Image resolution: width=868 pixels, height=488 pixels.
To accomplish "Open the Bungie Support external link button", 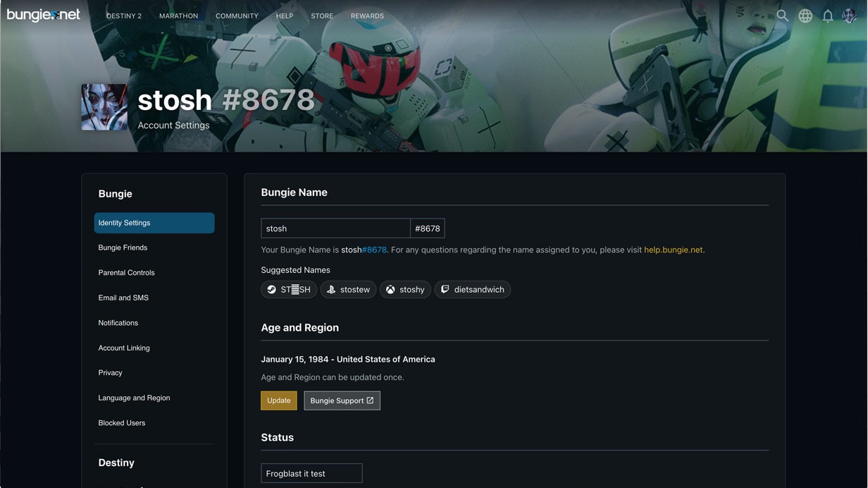I will [x=342, y=401].
